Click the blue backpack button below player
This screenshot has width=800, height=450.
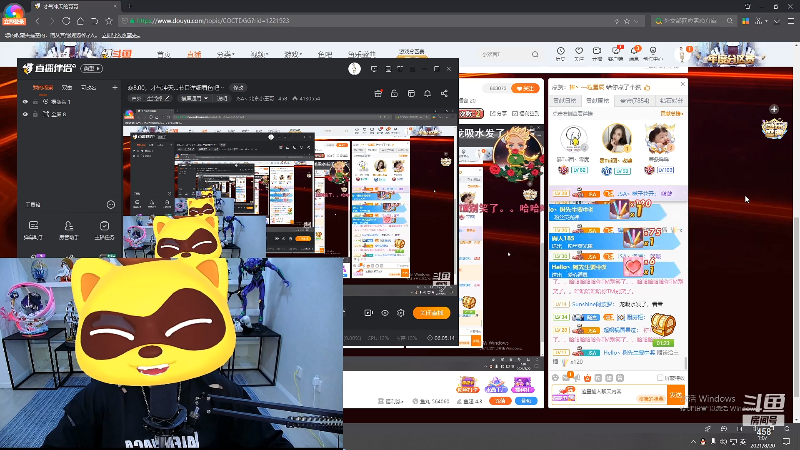coord(526,401)
